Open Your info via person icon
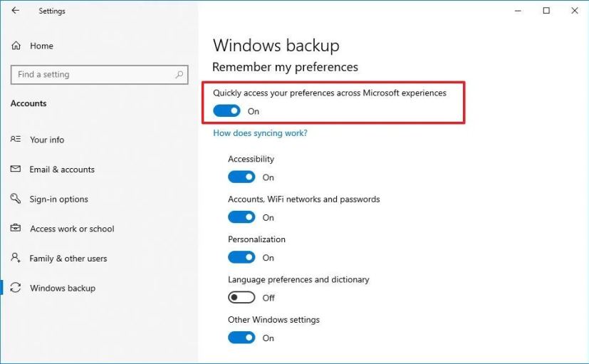The image size is (589, 364). [x=16, y=139]
